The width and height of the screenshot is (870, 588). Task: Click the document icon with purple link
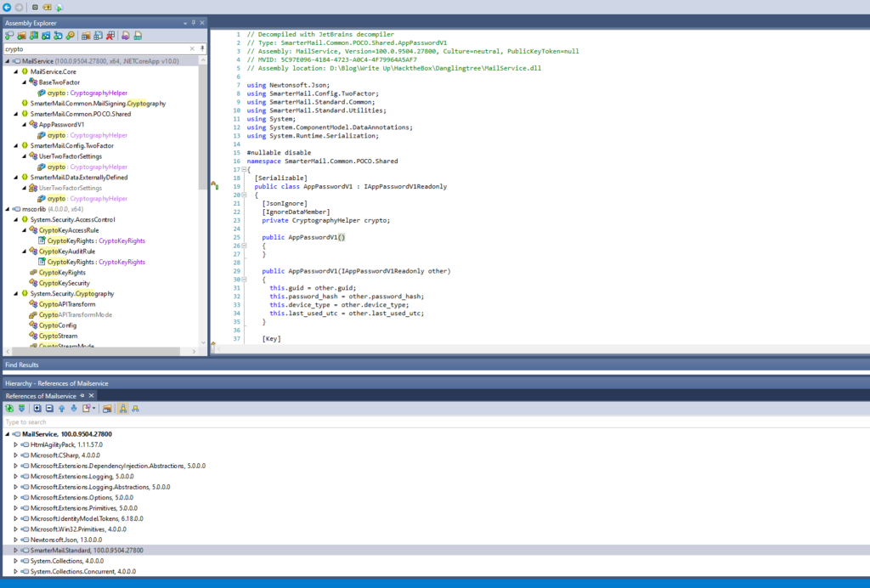(126, 36)
